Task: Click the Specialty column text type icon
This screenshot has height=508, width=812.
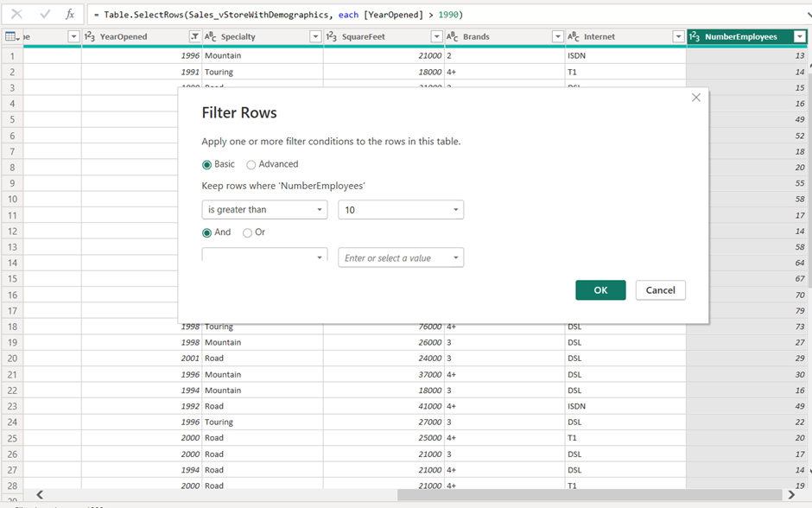Action: pos(210,37)
